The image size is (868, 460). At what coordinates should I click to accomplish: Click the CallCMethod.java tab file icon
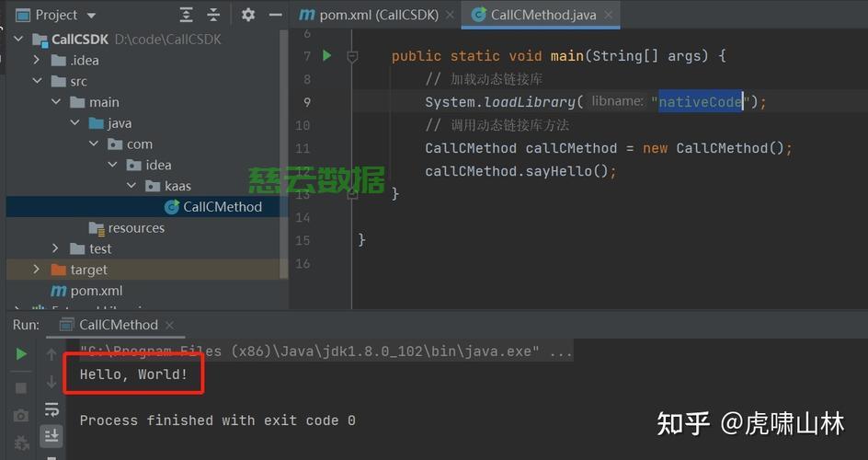[x=479, y=15]
